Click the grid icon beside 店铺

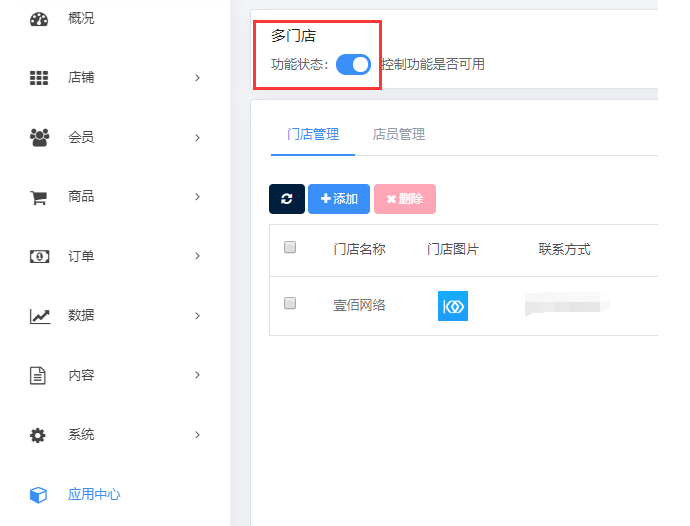39,78
